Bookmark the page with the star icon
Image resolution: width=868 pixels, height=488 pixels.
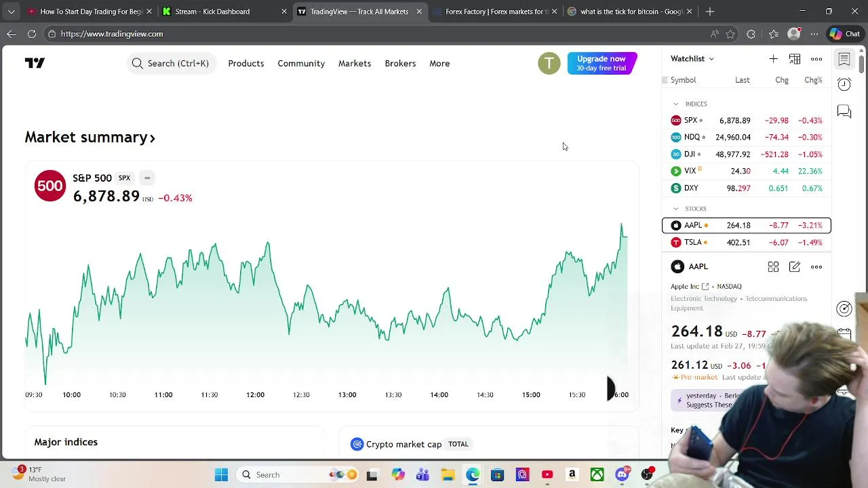pos(730,34)
